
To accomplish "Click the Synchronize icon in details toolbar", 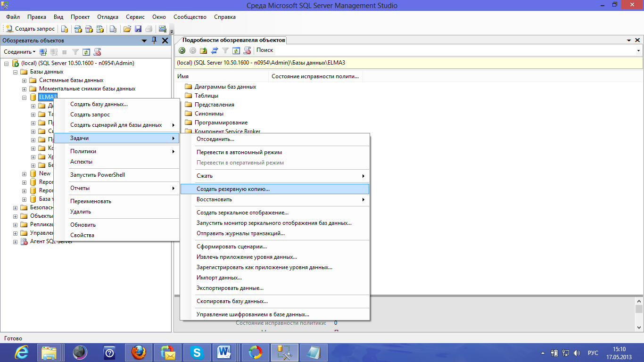I will 215,50.
